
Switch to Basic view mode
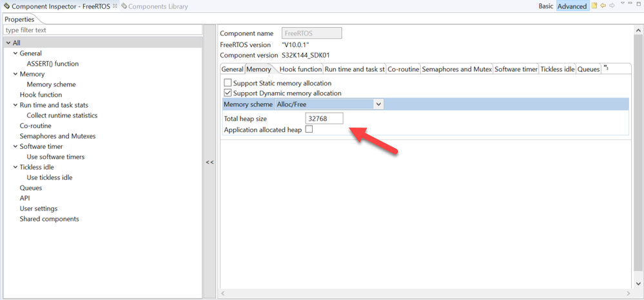tap(546, 6)
